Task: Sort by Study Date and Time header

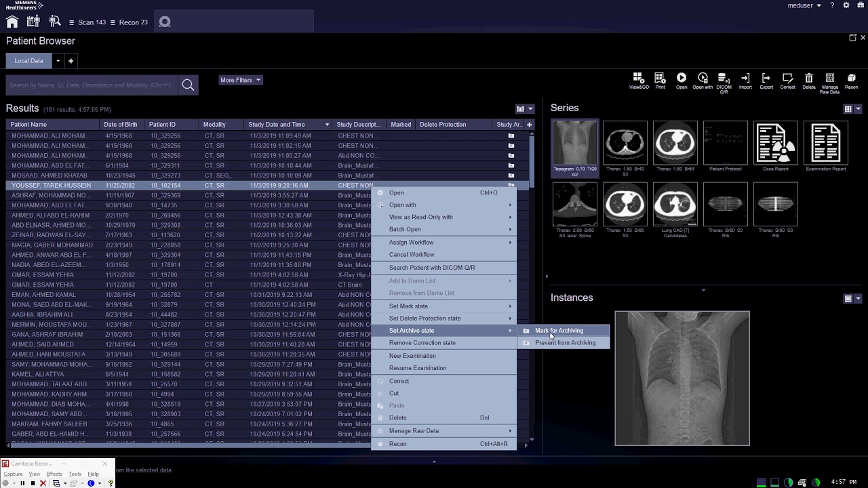Action: [288, 125]
